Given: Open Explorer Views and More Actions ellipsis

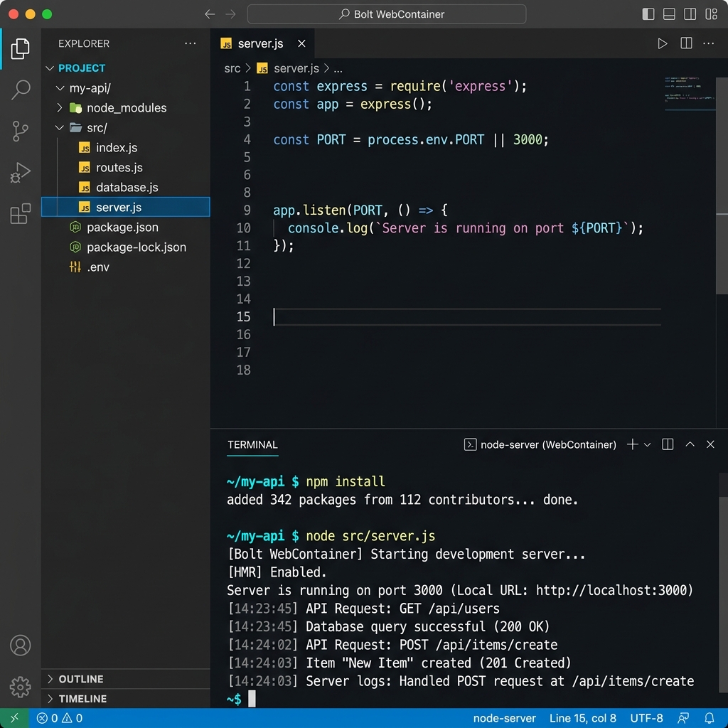Looking at the screenshot, I should pyautogui.click(x=190, y=43).
